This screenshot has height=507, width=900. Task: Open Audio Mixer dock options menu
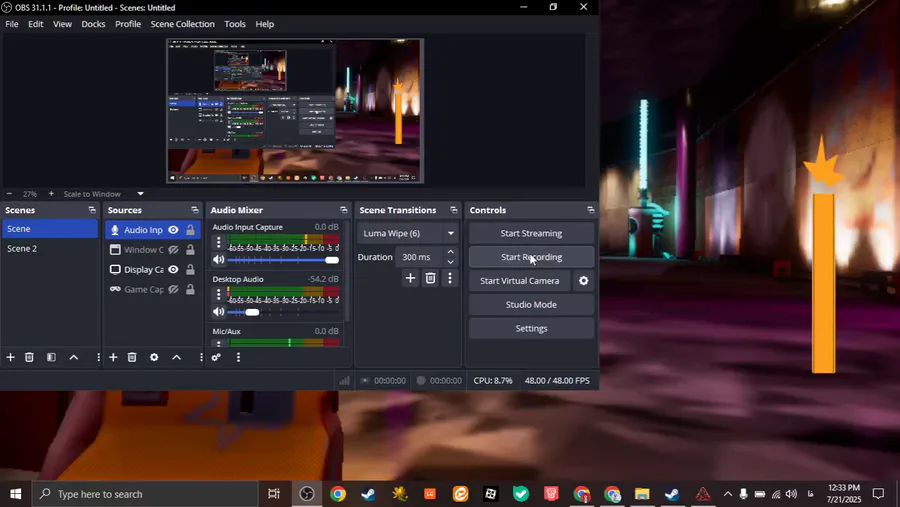pyautogui.click(x=238, y=357)
